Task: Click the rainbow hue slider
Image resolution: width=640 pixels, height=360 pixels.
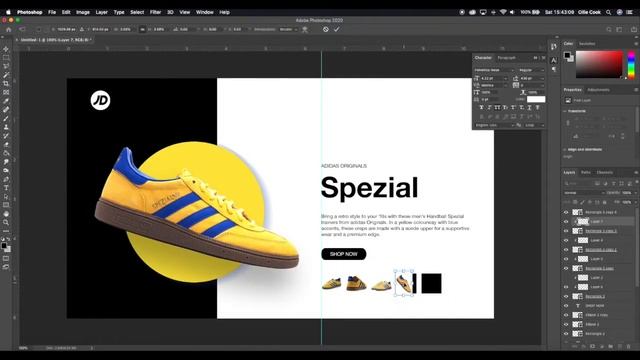Action: click(x=631, y=64)
